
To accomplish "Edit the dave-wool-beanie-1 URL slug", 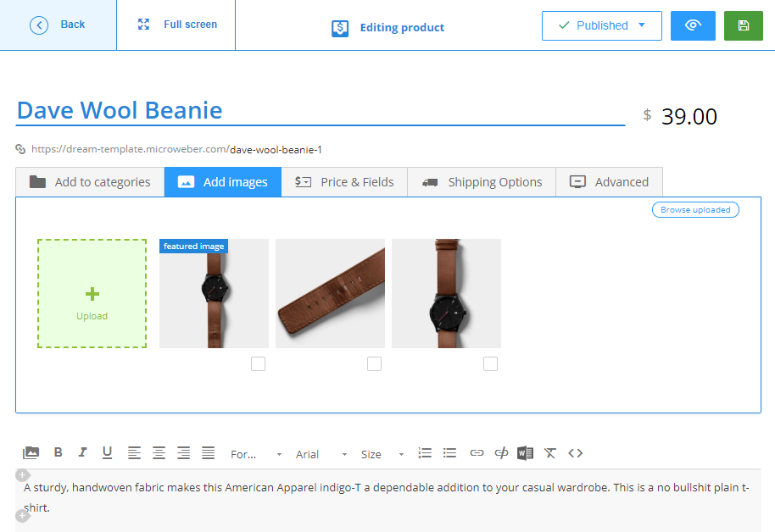I will [276, 150].
